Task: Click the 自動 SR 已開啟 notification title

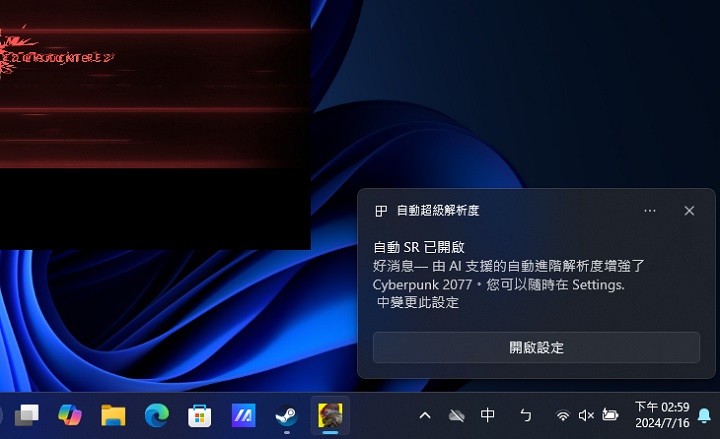Action: (x=419, y=247)
